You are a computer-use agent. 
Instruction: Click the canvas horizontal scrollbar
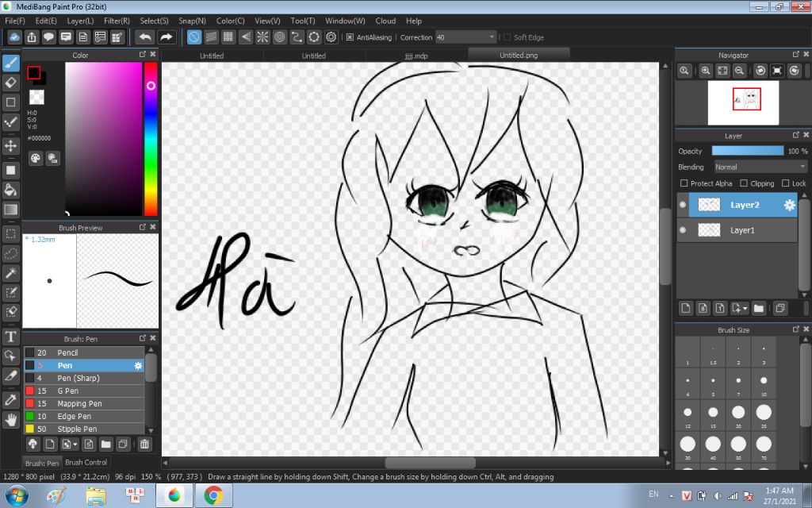pyautogui.click(x=430, y=463)
